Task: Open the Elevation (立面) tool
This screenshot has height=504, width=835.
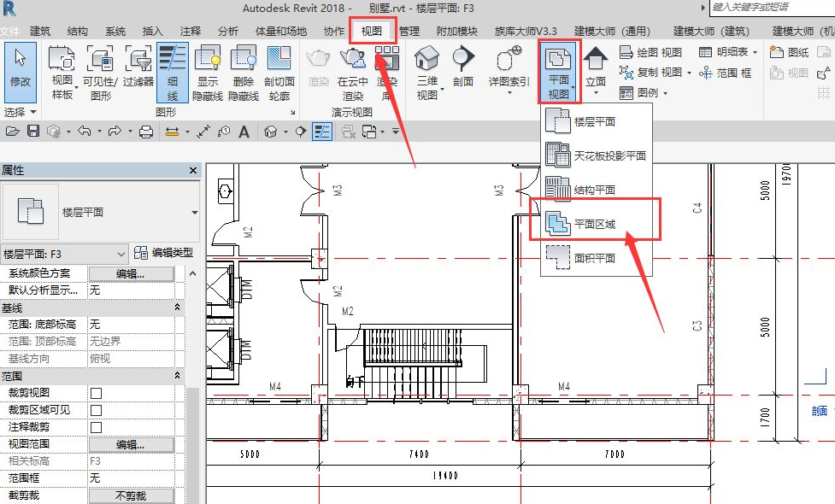Action: click(596, 70)
